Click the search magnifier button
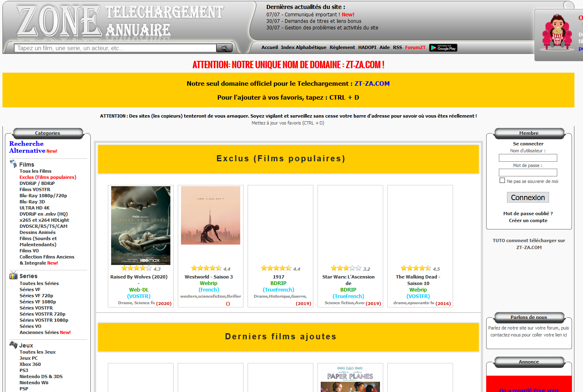This screenshot has width=583, height=392. pos(224,48)
